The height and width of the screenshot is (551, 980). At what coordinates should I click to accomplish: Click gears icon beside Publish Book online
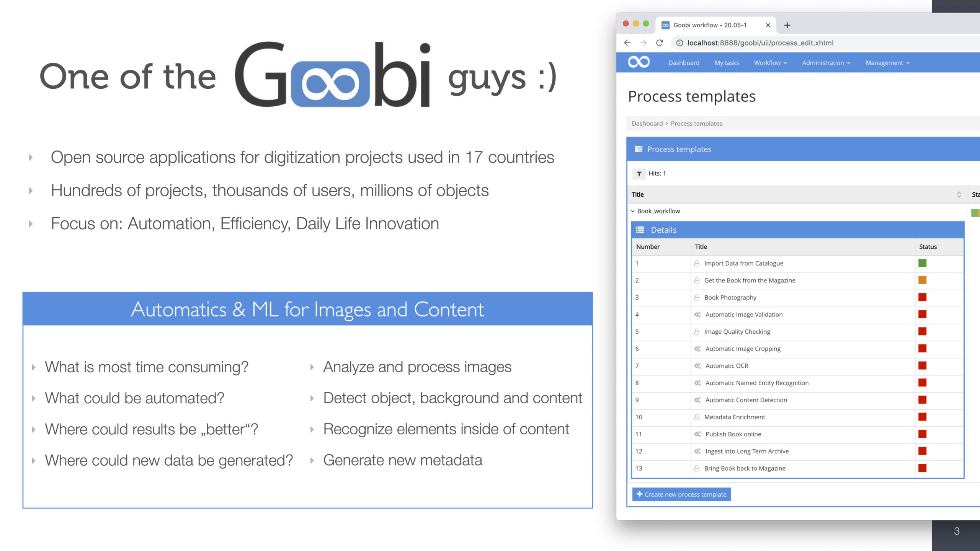tap(697, 434)
